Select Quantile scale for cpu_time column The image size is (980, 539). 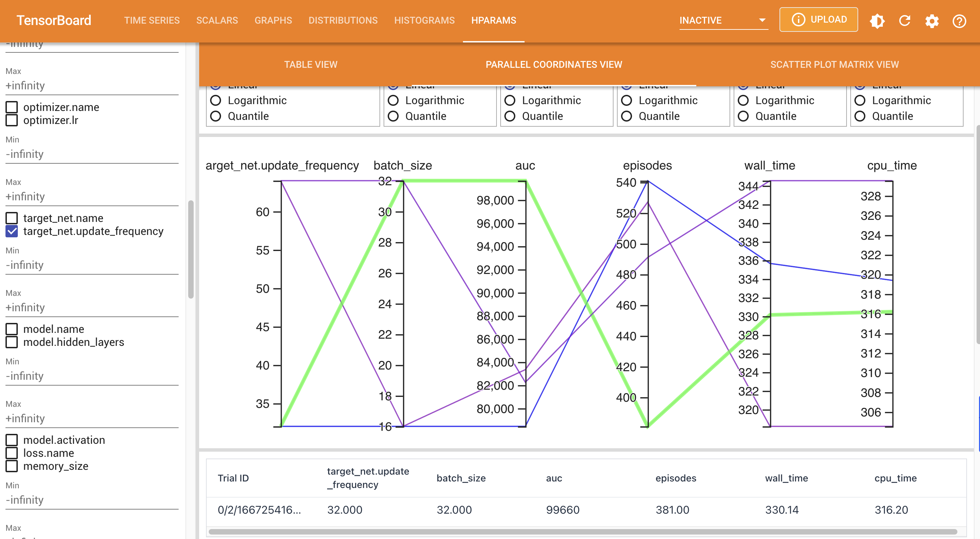pyautogui.click(x=860, y=116)
